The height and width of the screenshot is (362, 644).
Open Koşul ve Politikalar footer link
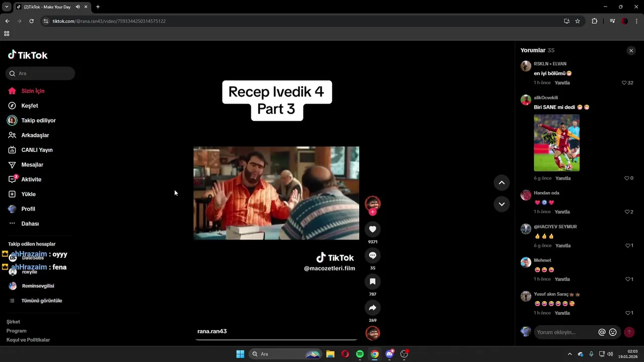(x=28, y=340)
